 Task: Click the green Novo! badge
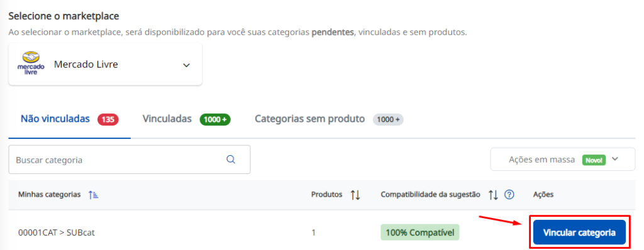point(594,160)
